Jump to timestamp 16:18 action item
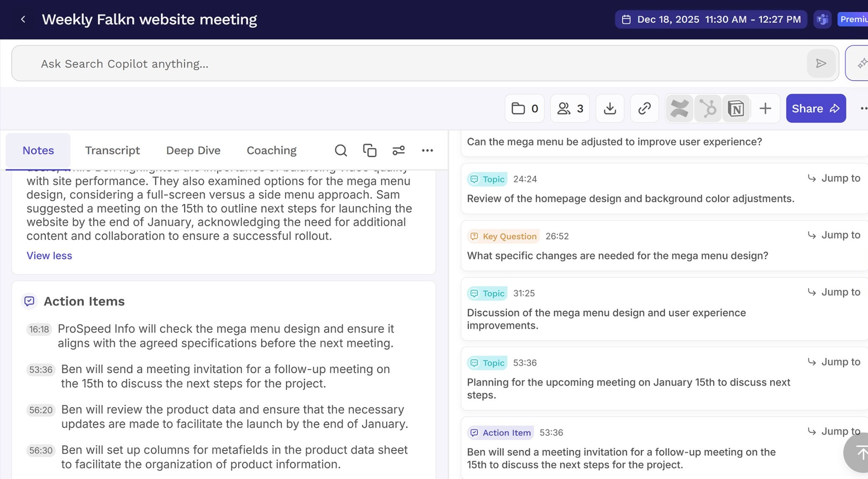Screen dimensions: 868x479 coord(39,329)
